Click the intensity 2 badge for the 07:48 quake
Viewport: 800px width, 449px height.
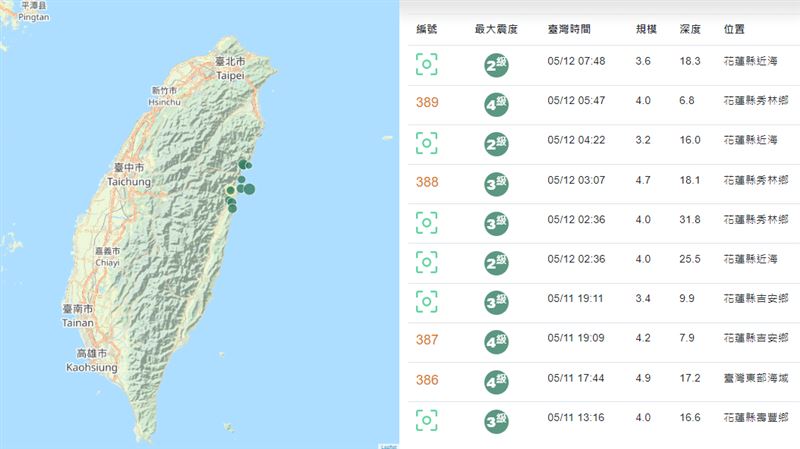coord(496,65)
